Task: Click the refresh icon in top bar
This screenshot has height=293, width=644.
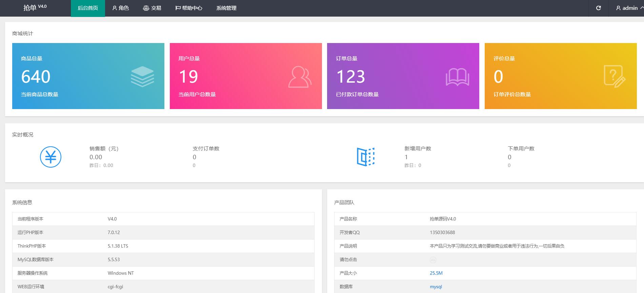Action: 598,8
